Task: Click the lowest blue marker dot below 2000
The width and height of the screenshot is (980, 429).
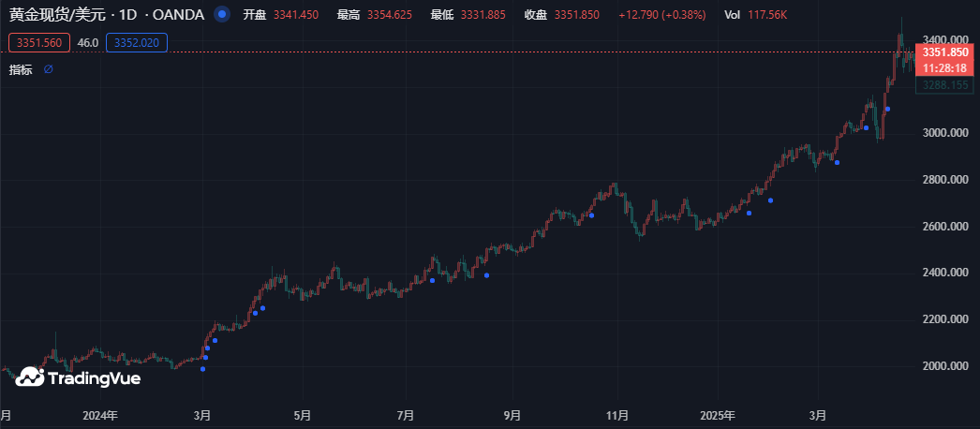Action: 203,368
